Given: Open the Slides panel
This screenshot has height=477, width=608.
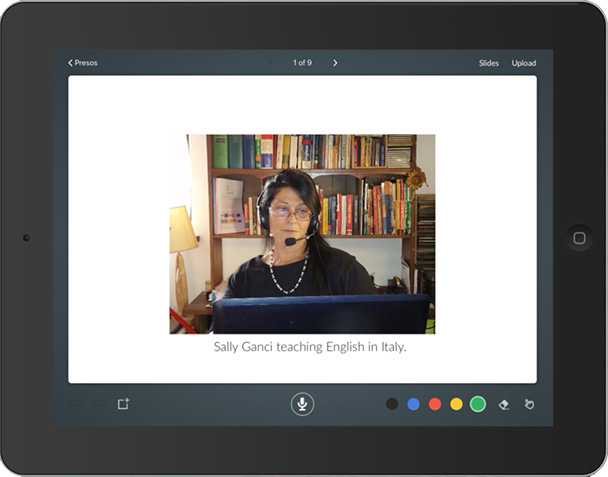Looking at the screenshot, I should pyautogui.click(x=488, y=63).
